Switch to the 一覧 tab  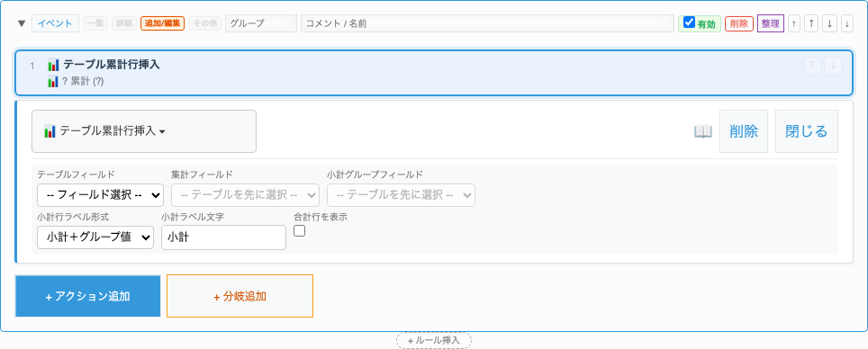[95, 23]
